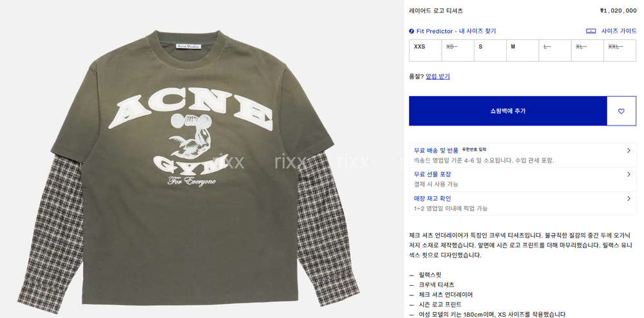644x318 pixels.
Task: Click the ruler size guide icon
Action: (x=591, y=31)
